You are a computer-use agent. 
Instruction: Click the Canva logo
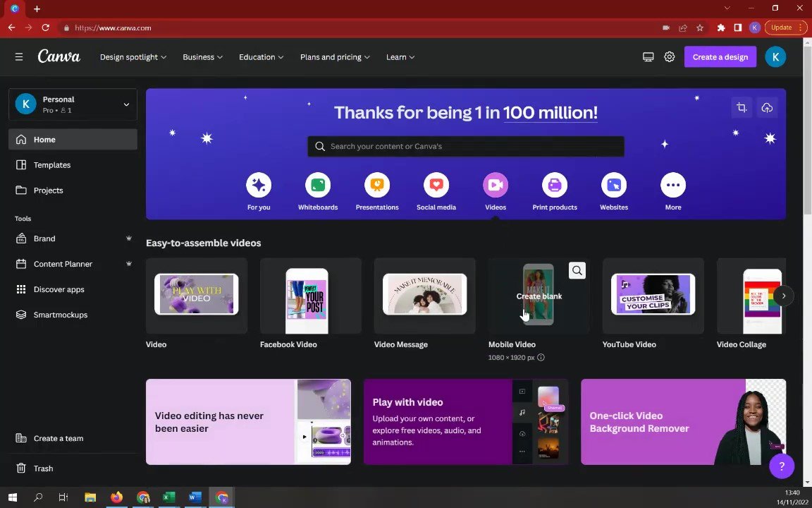coord(59,56)
